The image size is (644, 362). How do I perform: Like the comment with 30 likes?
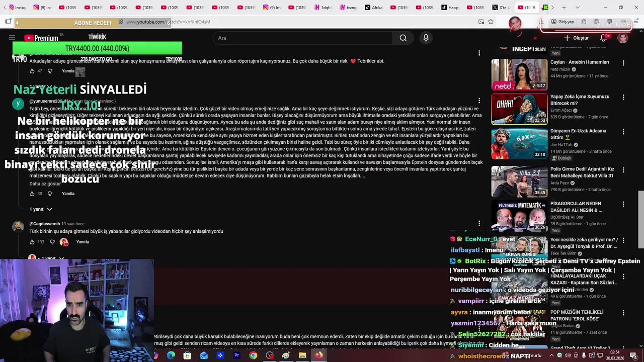coord(32,194)
